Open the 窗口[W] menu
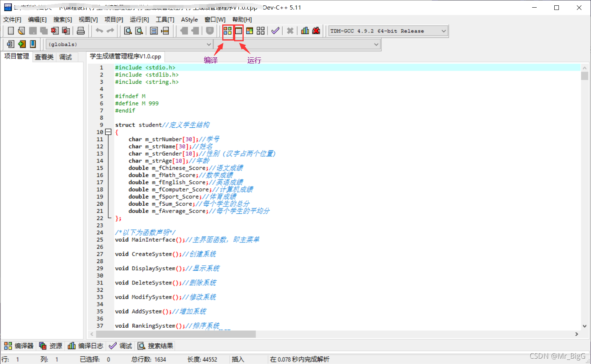The width and height of the screenshot is (591, 364). click(x=215, y=19)
